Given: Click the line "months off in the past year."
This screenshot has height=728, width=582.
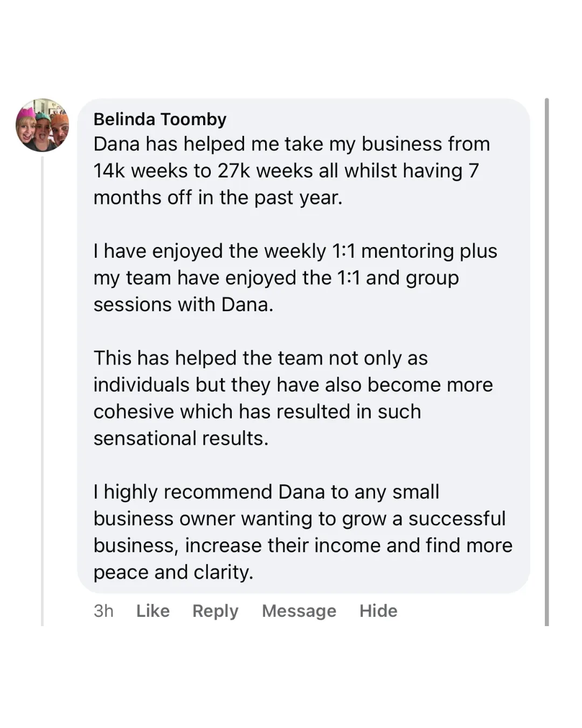Looking at the screenshot, I should 218,197.
